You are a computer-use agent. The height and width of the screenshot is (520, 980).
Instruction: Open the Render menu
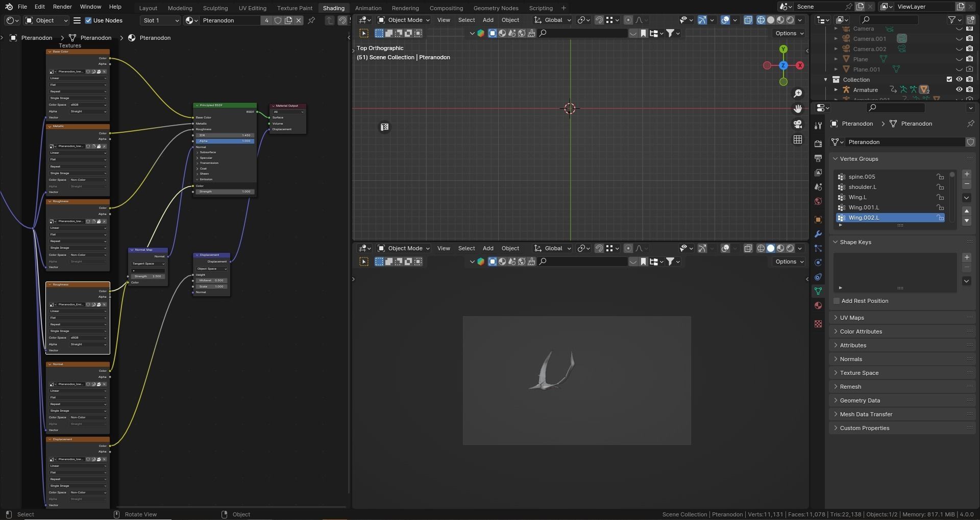[62, 7]
